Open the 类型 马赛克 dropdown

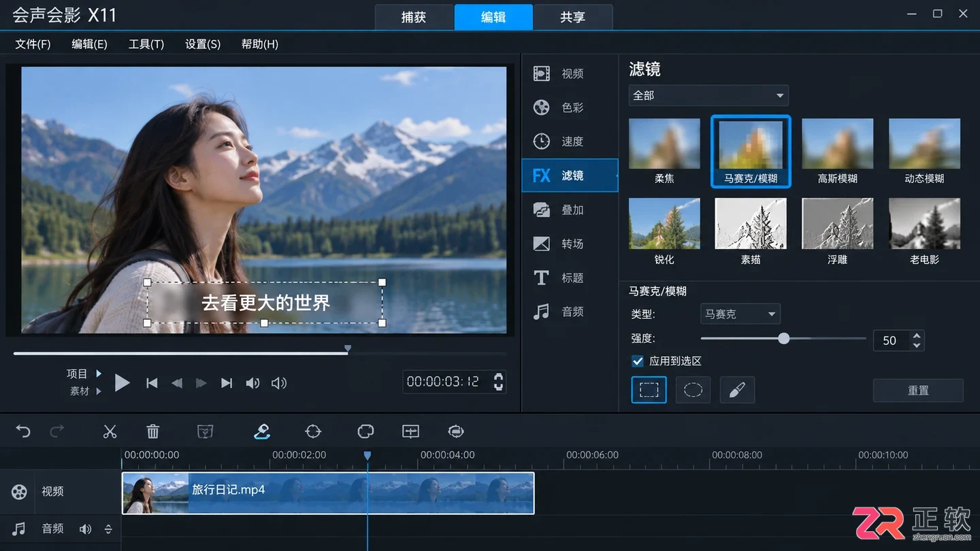740,314
